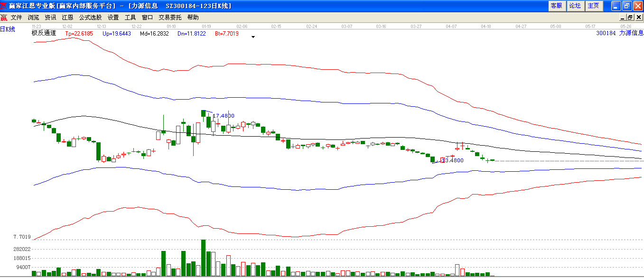Open the 交易委托 menu
Image resolution: width=644 pixels, height=278 pixels.
click(x=170, y=18)
